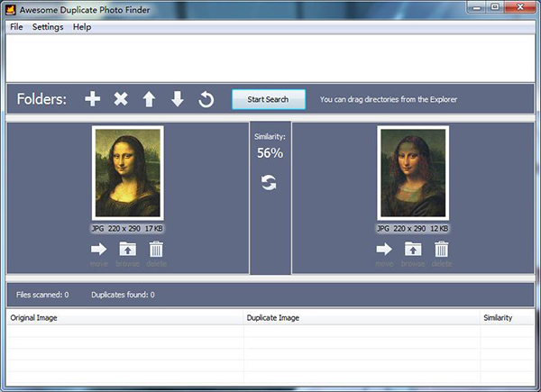
Task: Sort by the Duplicate Image column header
Action: 362,318
